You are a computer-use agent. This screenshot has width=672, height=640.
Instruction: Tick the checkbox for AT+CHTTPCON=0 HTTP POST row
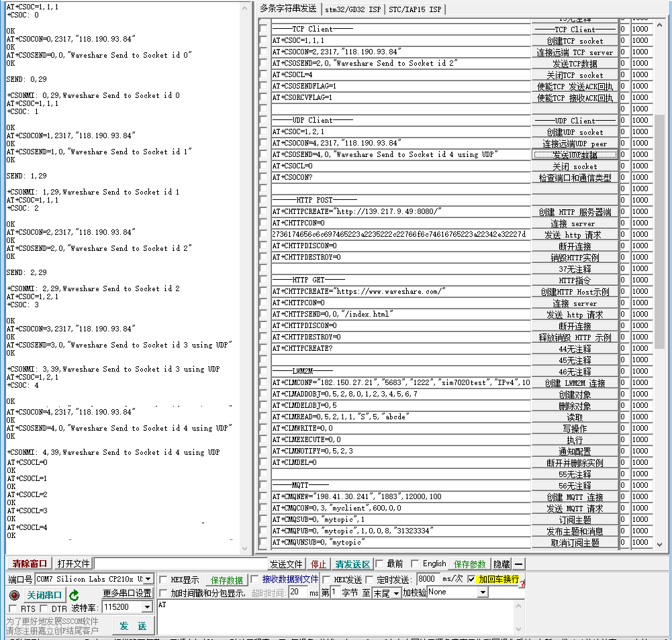pos(264,222)
